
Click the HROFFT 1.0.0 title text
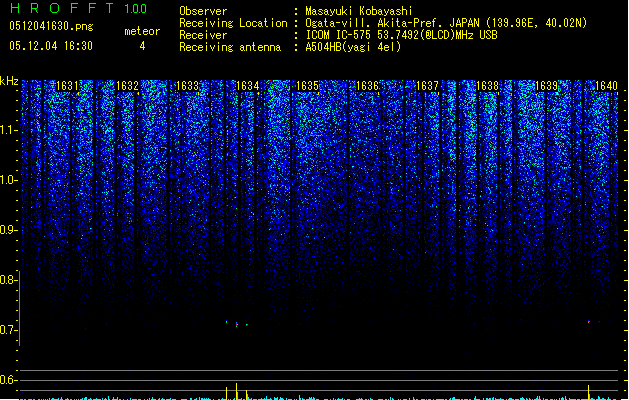coord(79,8)
